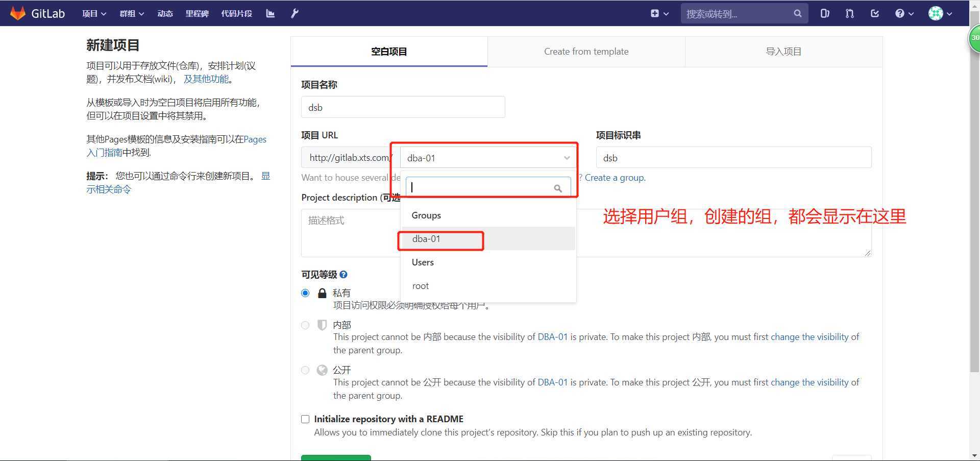Open the analytics chart icon in navbar
This screenshot has width=980, height=461.
click(271, 14)
